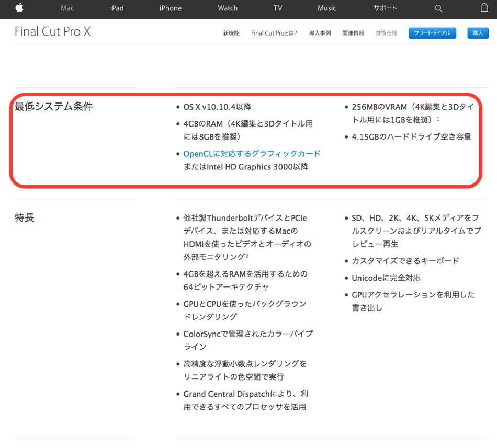Switch to the 新機能 tab
The image size is (497, 448).
point(231,33)
